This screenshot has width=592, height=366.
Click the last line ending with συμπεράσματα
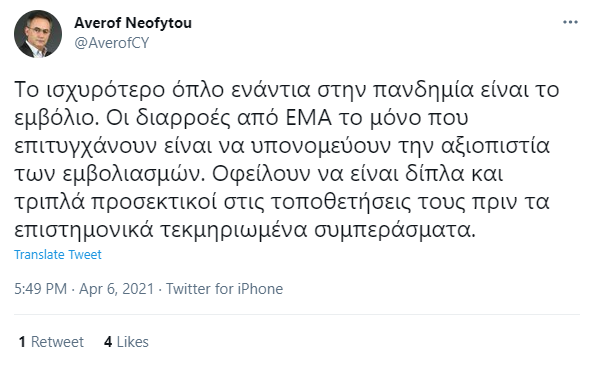click(x=245, y=230)
